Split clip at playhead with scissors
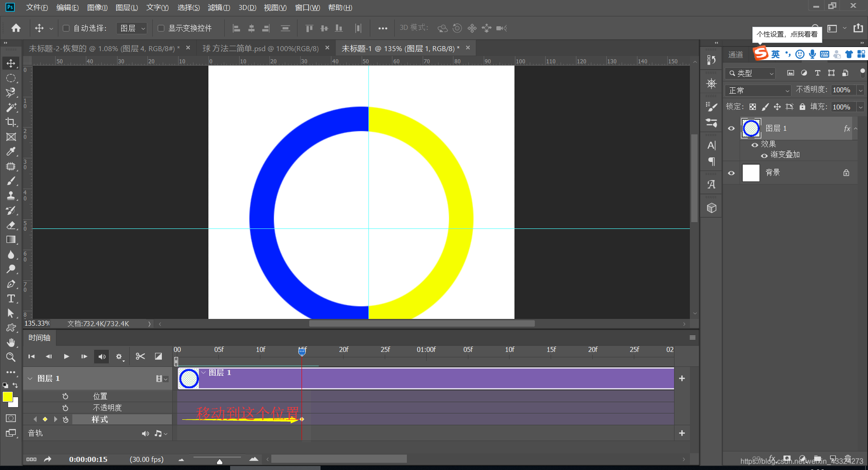Screen dimensions: 868x470 (x=140, y=356)
